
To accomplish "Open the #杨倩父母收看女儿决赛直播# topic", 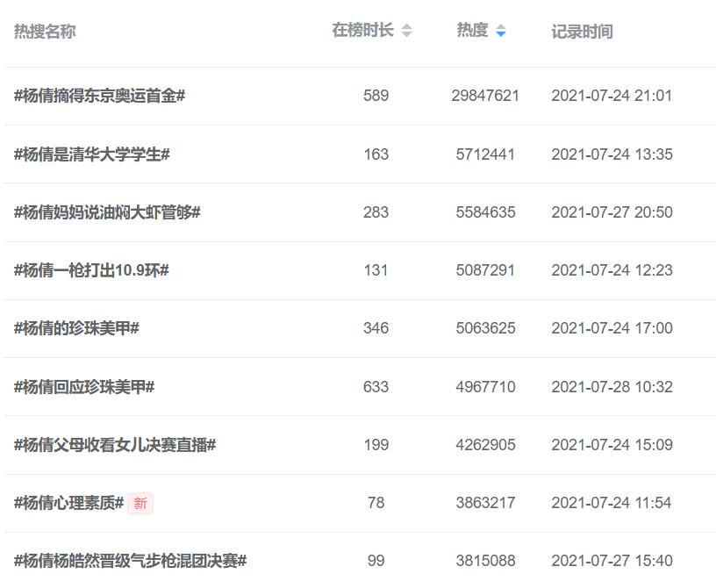I will (115, 445).
